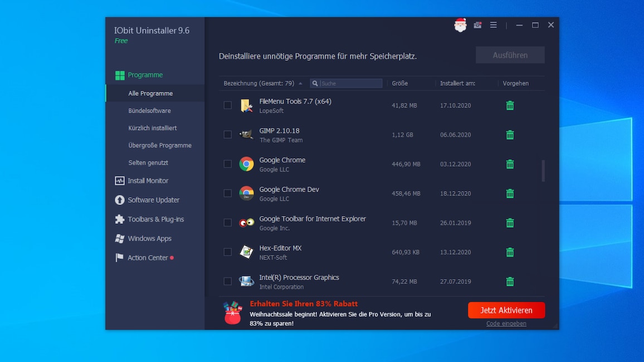Screen dimensions: 644x362
Task: Click the Code eingeben link
Action: click(x=506, y=324)
